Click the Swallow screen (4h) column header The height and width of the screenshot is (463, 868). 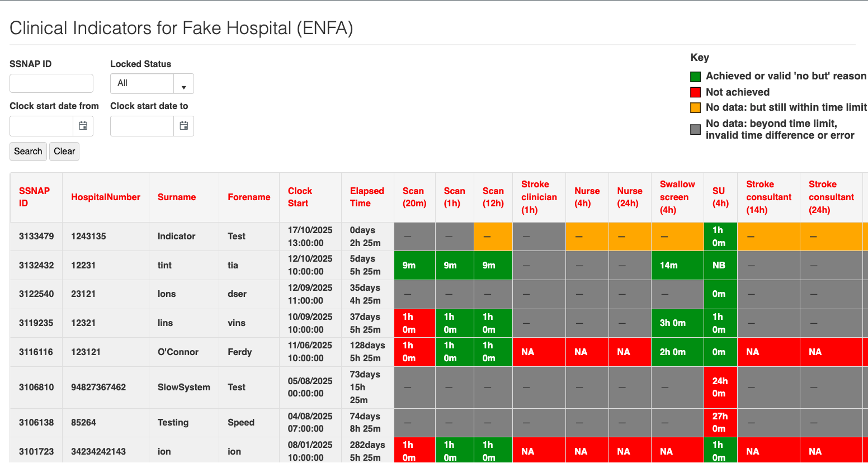tap(677, 197)
